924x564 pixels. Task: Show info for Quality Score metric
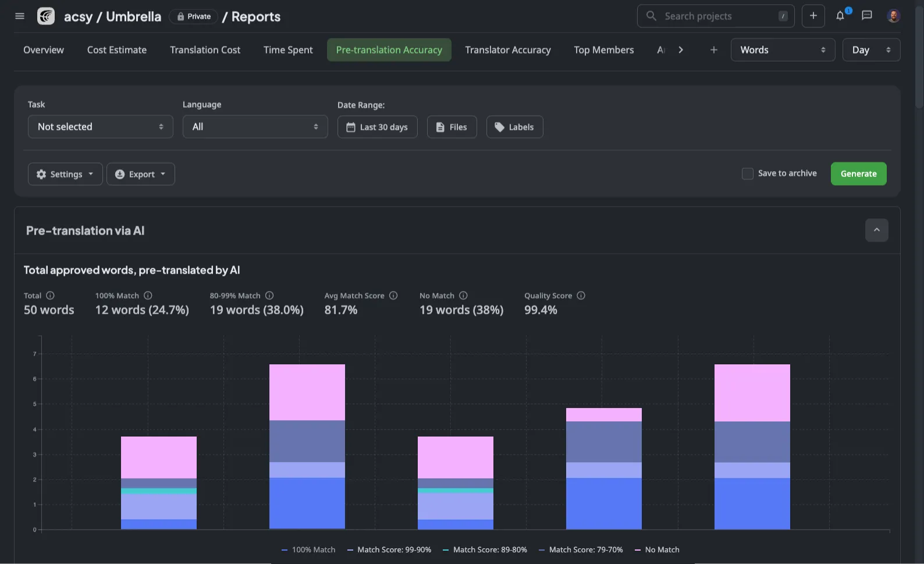(x=581, y=296)
